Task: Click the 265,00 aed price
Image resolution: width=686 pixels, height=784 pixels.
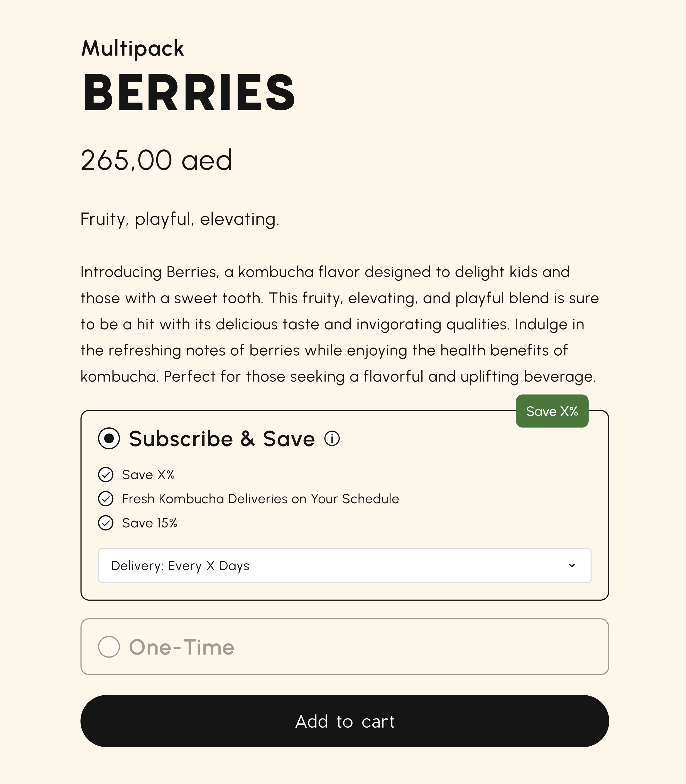Action: pyautogui.click(x=157, y=160)
